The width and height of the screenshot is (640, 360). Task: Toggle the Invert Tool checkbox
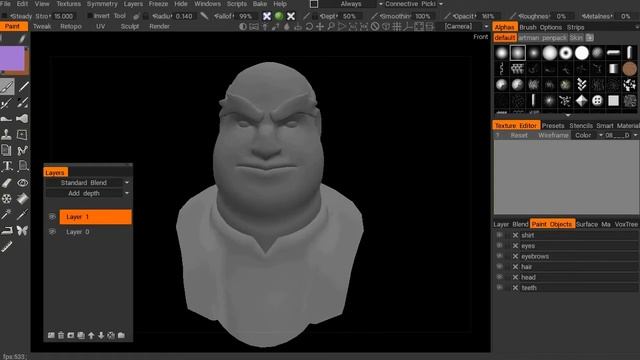(x=89, y=16)
